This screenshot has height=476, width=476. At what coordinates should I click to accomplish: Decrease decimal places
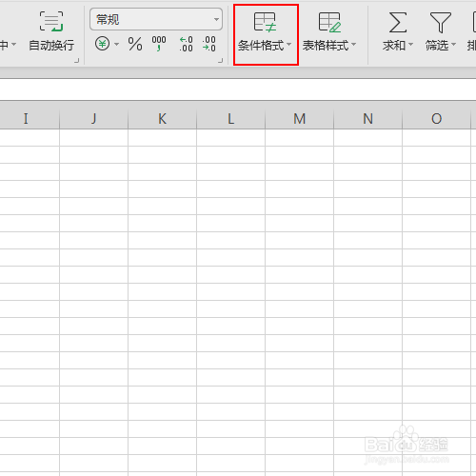click(x=209, y=44)
